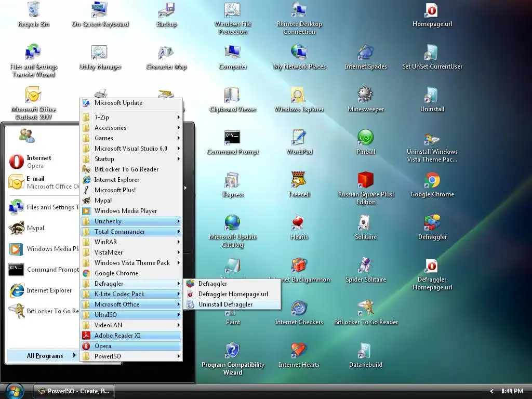Viewport: 532px width, 399px height.
Task: Expand the PowerISO programs folder
Action: [131, 356]
